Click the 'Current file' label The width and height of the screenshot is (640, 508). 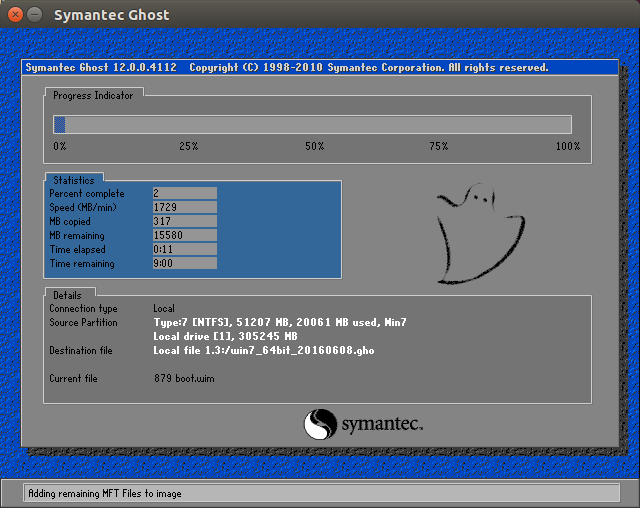[x=73, y=379]
